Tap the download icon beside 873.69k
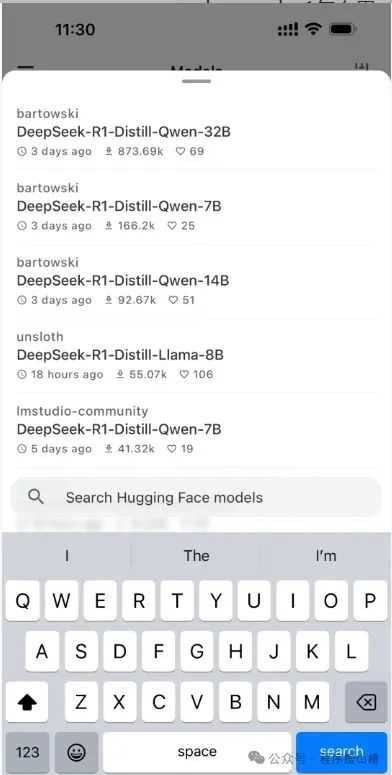This screenshot has height=775, width=392. (109, 151)
